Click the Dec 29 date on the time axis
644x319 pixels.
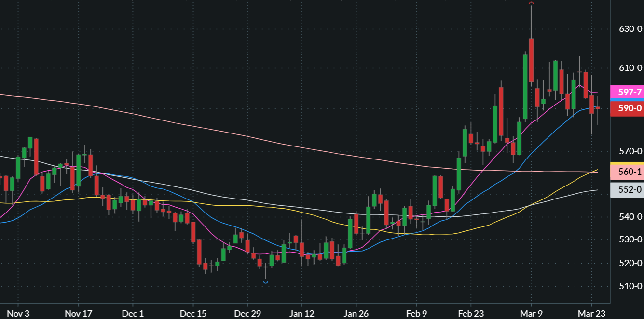pos(247,313)
